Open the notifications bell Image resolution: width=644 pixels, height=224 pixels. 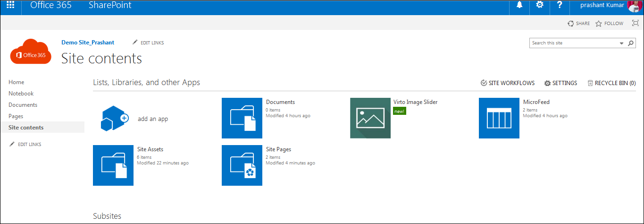[519, 5]
